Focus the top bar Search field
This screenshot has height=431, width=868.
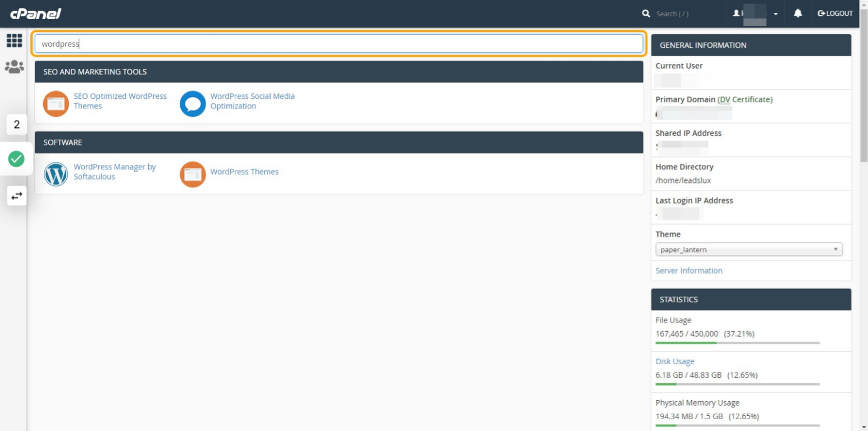(672, 14)
